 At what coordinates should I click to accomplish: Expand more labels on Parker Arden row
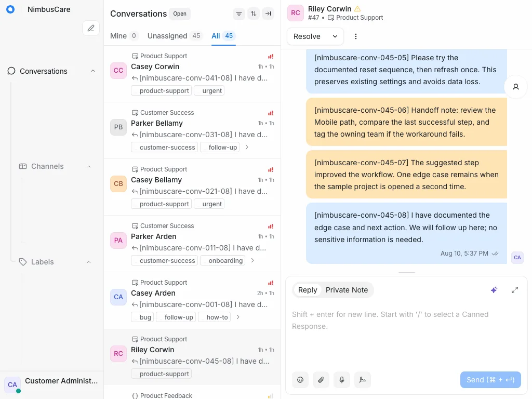(x=252, y=261)
